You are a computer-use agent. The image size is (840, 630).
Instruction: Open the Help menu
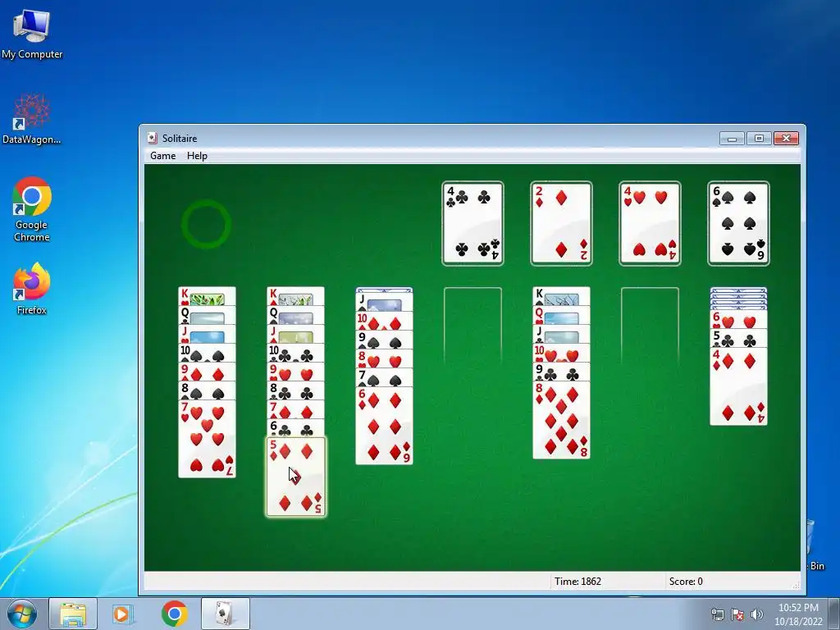(197, 155)
